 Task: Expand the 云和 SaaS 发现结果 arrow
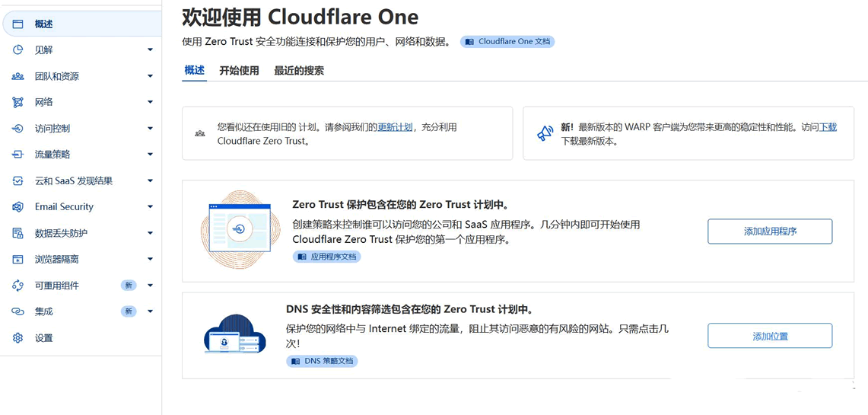(150, 181)
